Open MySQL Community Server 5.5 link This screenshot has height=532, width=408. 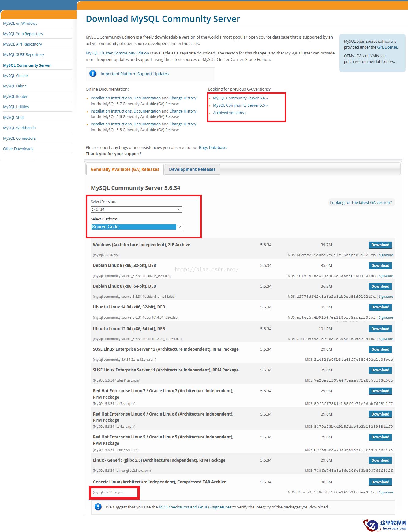click(240, 105)
